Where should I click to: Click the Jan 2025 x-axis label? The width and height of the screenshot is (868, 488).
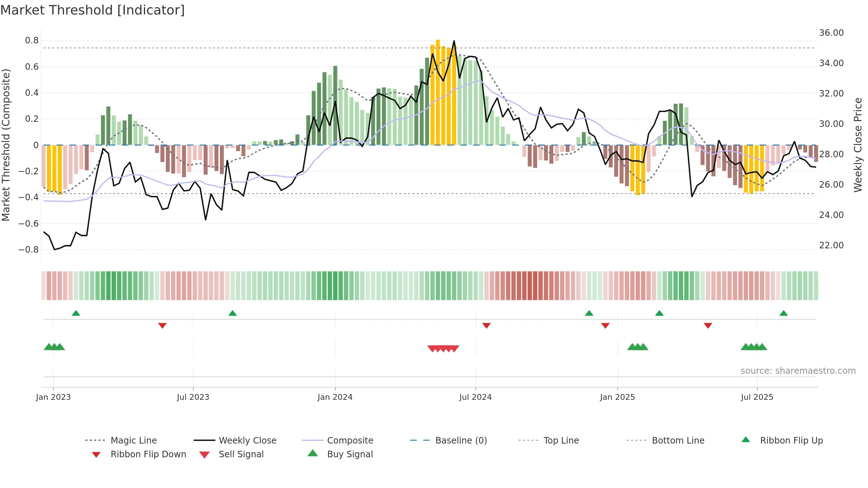pyautogui.click(x=618, y=397)
